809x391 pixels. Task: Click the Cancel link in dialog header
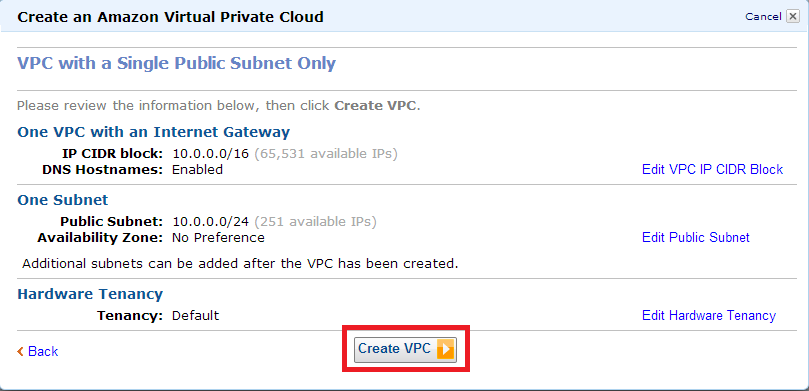click(x=763, y=17)
